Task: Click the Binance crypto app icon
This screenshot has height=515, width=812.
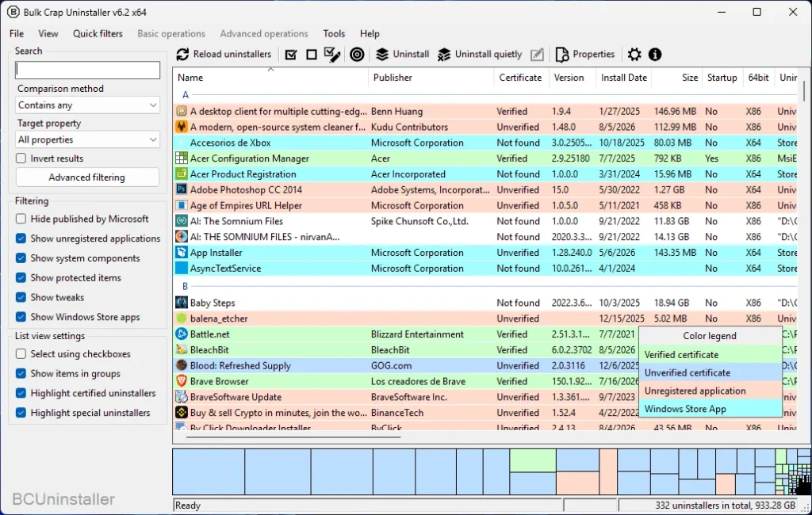Action: (x=182, y=413)
